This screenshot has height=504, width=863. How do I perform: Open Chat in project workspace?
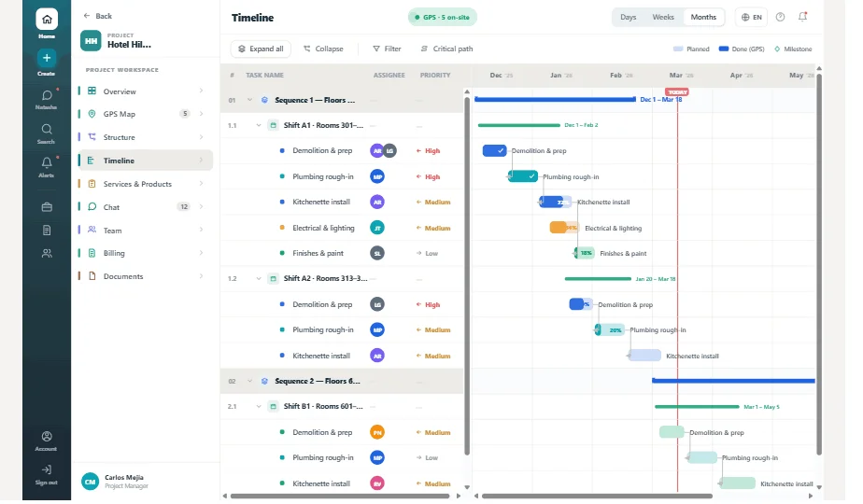[146, 207]
